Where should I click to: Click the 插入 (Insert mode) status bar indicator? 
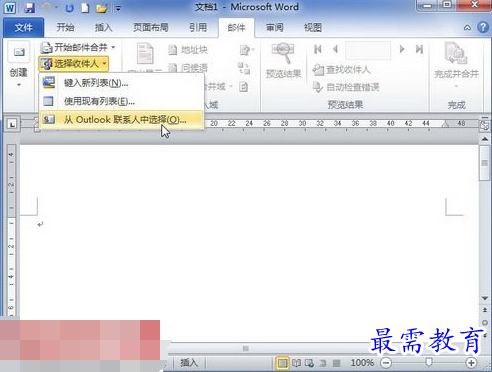coord(189,363)
